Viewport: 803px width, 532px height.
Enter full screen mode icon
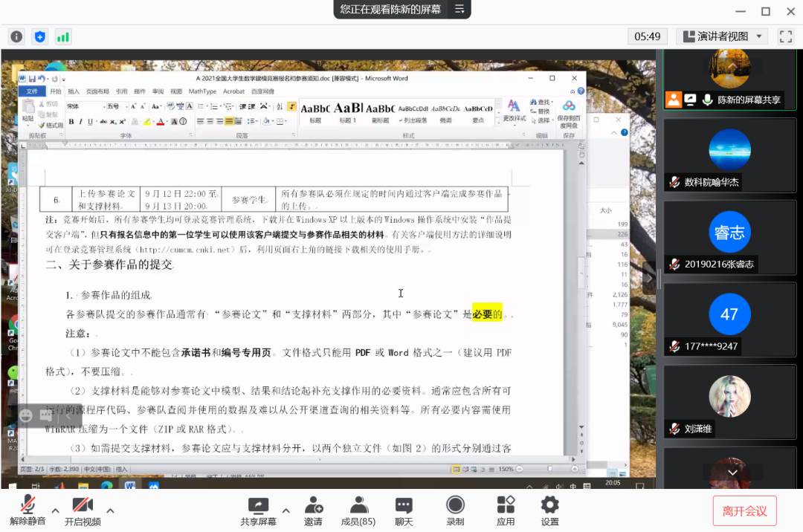785,36
